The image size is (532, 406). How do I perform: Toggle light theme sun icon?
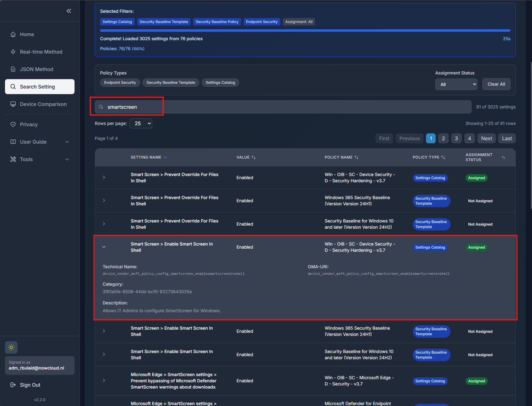11,347
